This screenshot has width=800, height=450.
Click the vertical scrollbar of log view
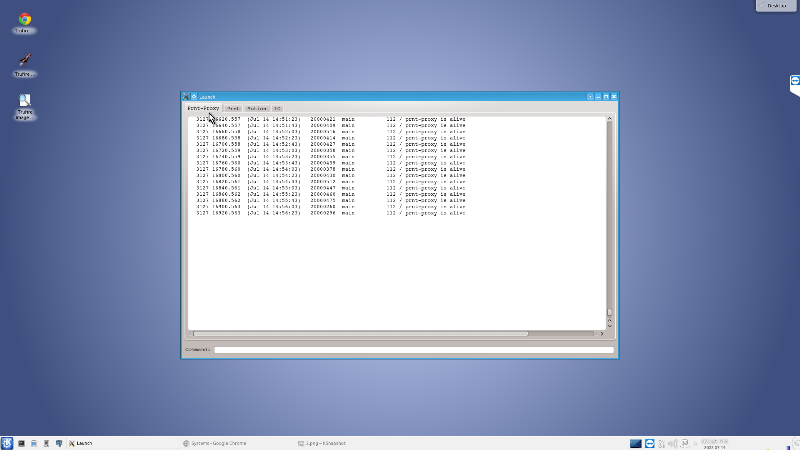(609, 220)
